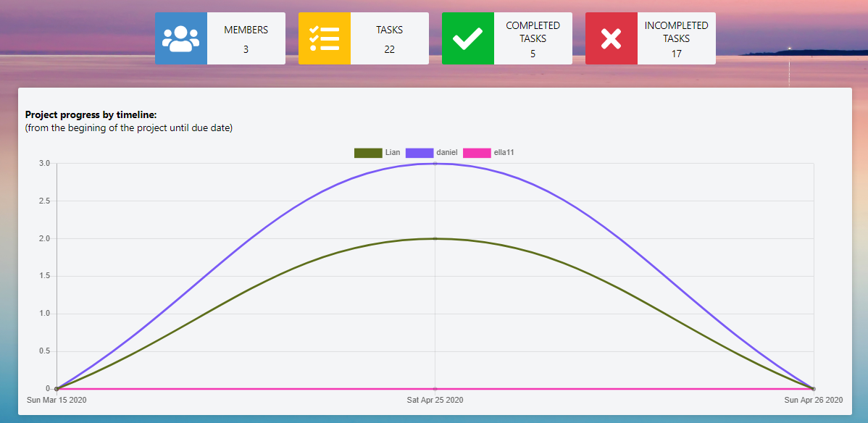This screenshot has width=868, height=423.
Task: Click the daniel curve at its peak
Action: coord(435,163)
